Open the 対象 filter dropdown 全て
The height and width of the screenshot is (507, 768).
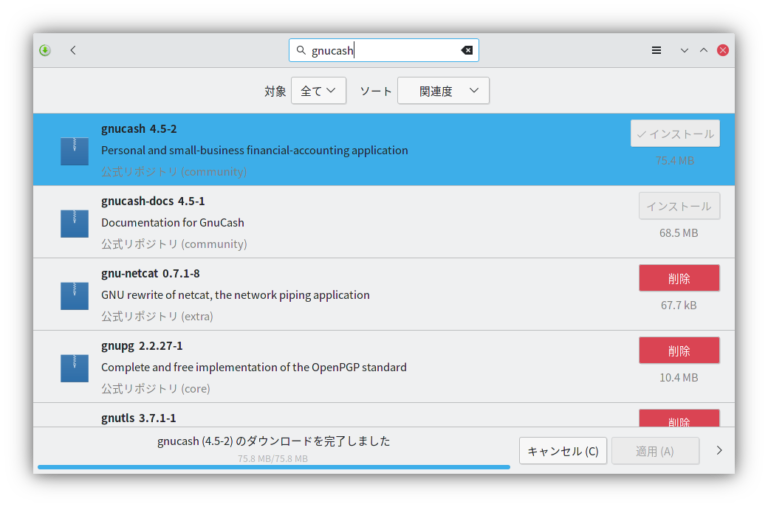tap(318, 91)
